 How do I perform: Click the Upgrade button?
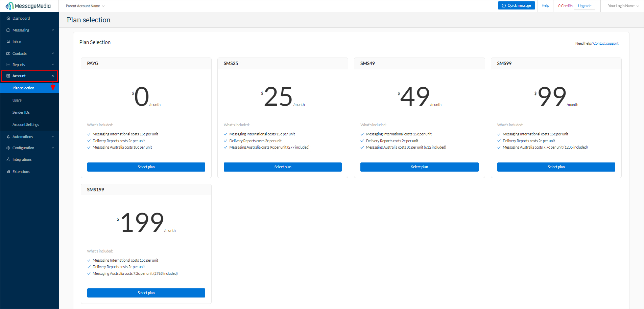[x=585, y=6]
